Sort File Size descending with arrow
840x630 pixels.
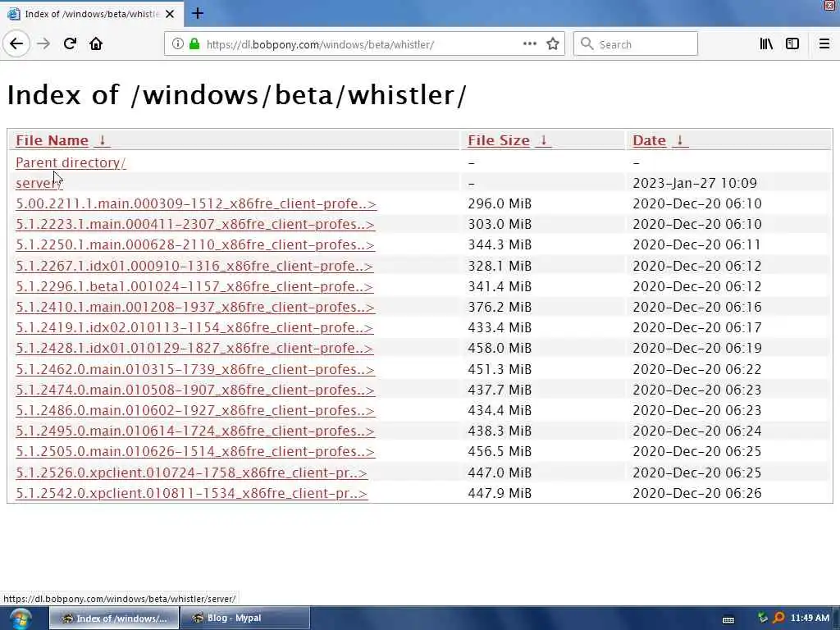click(543, 140)
